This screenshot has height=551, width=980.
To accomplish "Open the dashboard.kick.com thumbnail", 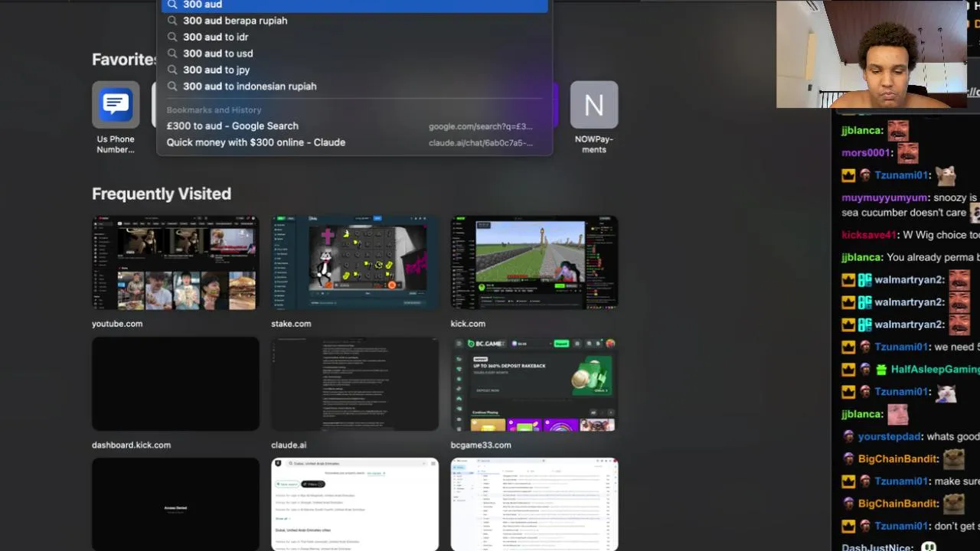I will pos(175,384).
